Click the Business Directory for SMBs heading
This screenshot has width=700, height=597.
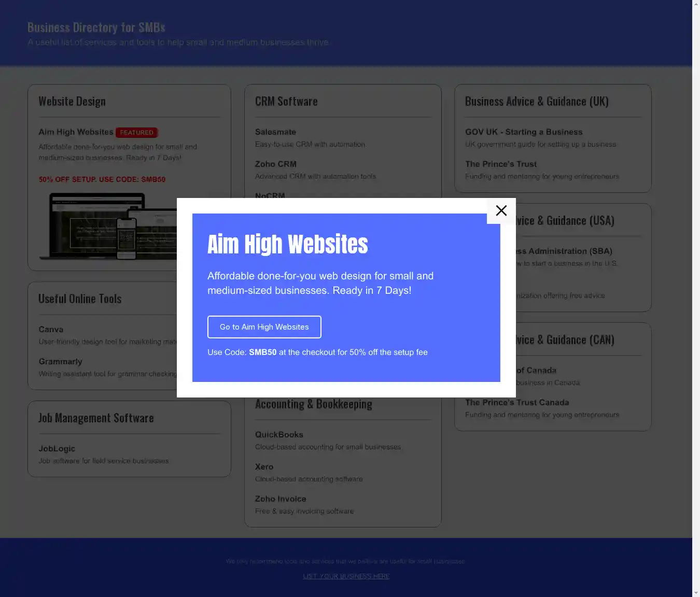[x=96, y=27]
